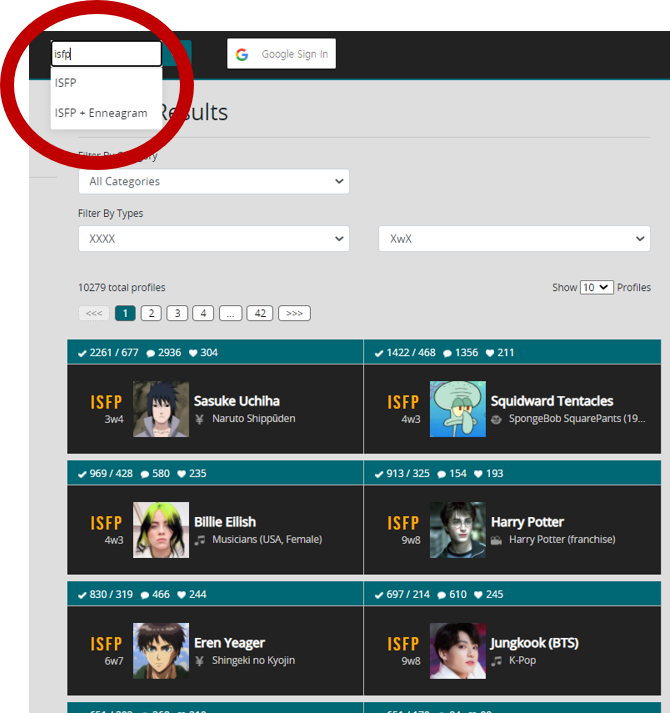This screenshot has width=670, height=713.
Task: Click the SpongeBob SquarePants category link
Action: [x=577, y=418]
